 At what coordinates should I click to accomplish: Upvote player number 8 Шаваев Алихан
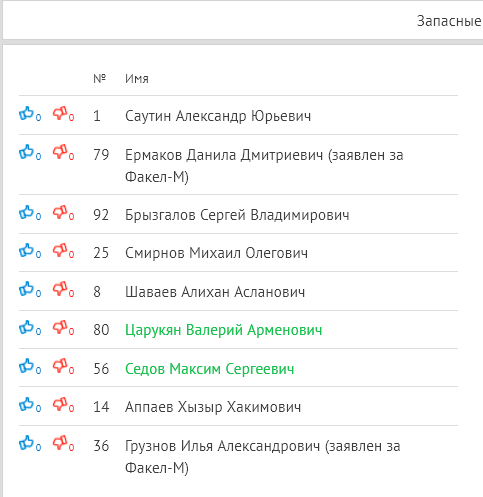26,289
